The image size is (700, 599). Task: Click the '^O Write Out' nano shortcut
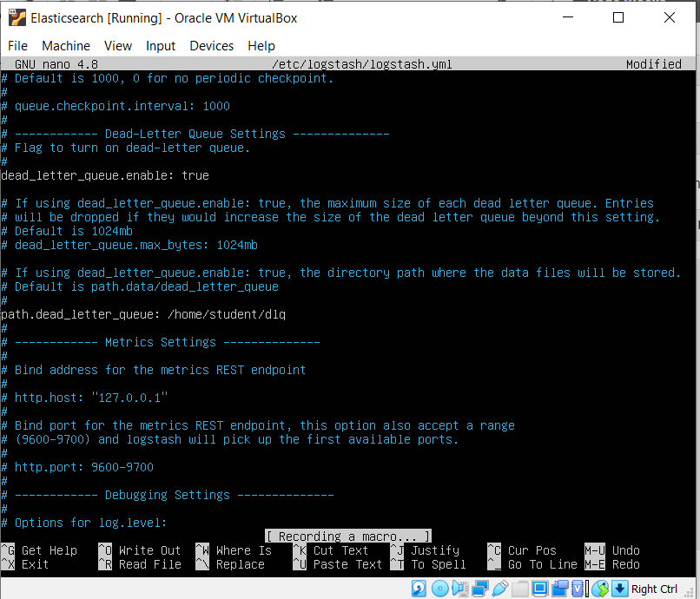pos(140,550)
